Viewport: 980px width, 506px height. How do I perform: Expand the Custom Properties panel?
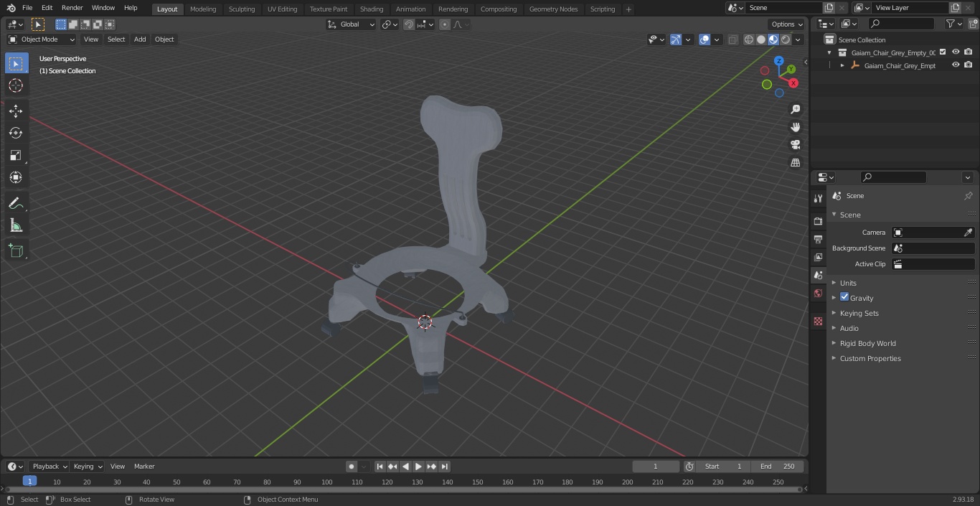click(x=870, y=358)
